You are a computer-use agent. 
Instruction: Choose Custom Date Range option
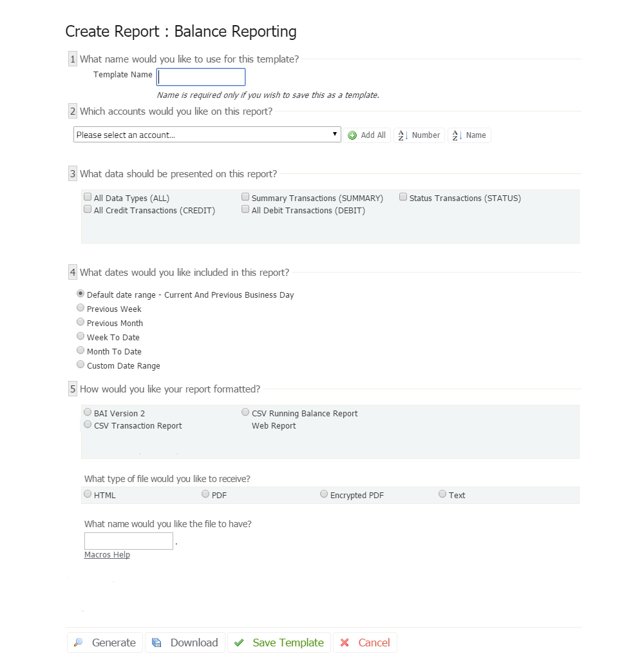click(x=80, y=365)
